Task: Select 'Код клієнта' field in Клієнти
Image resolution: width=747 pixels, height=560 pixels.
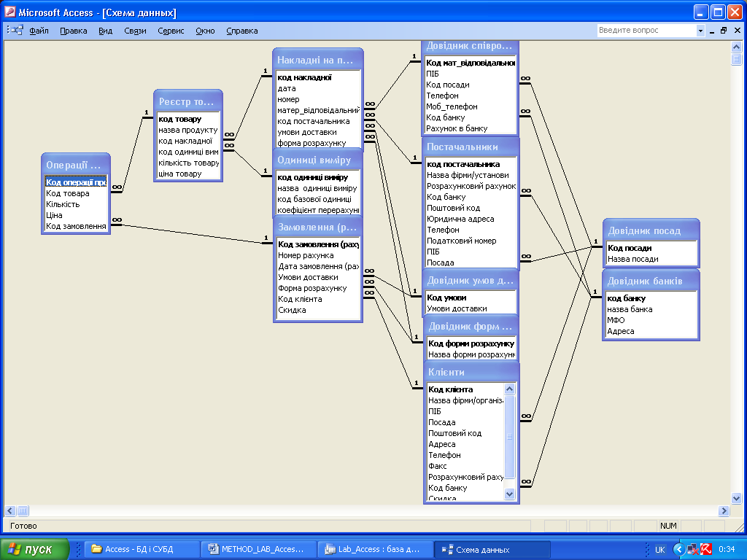Action: (465, 389)
